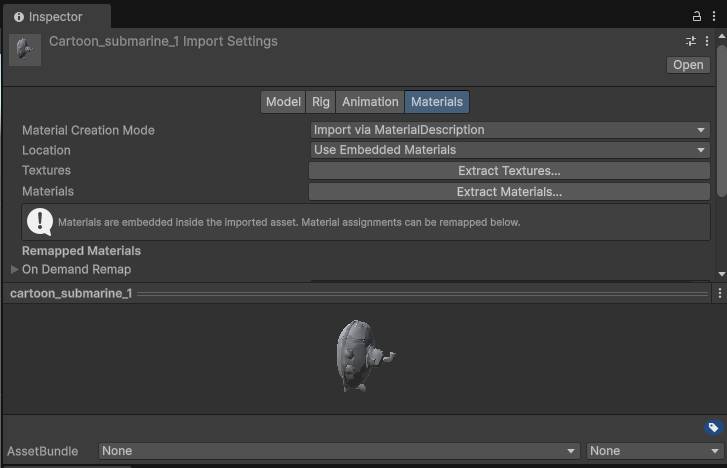Image resolution: width=727 pixels, height=468 pixels.
Task: Open Material Creation Mode dropdown
Action: pyautogui.click(x=510, y=130)
